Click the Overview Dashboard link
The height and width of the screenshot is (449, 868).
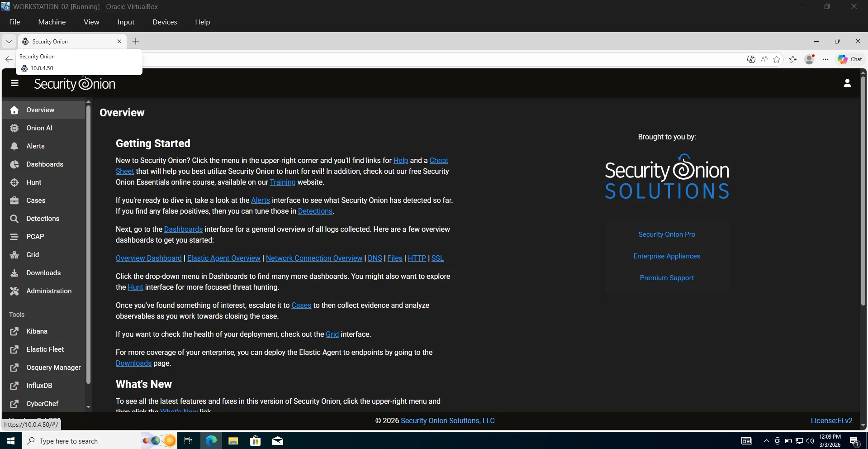pyautogui.click(x=148, y=258)
